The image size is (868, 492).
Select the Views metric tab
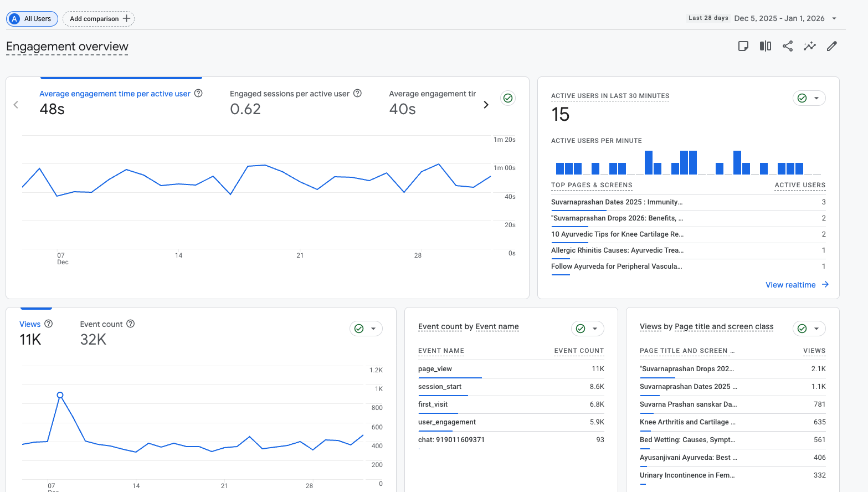click(36, 332)
